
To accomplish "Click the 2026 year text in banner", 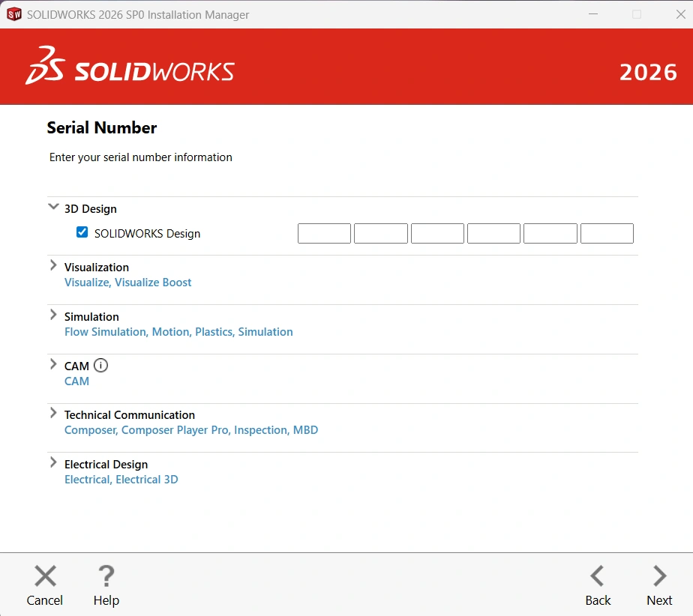I will coord(648,72).
